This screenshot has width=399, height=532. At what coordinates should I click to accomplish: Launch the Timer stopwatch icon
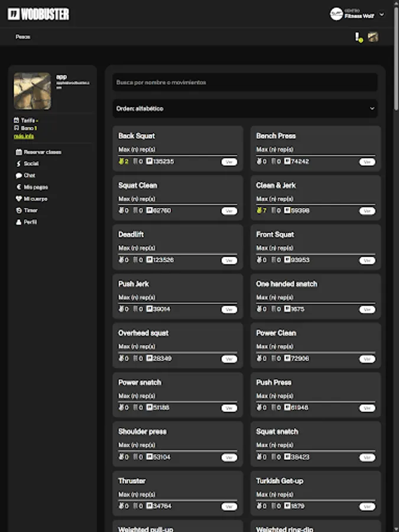pos(18,210)
